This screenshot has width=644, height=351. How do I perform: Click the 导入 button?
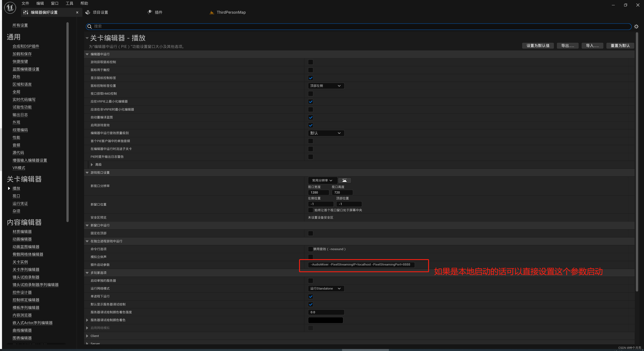coord(592,46)
